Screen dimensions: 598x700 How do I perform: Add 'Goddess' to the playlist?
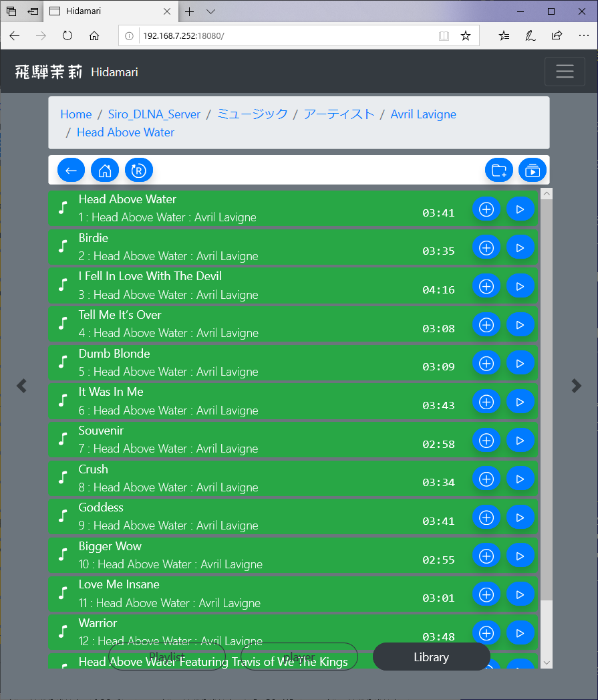point(486,517)
